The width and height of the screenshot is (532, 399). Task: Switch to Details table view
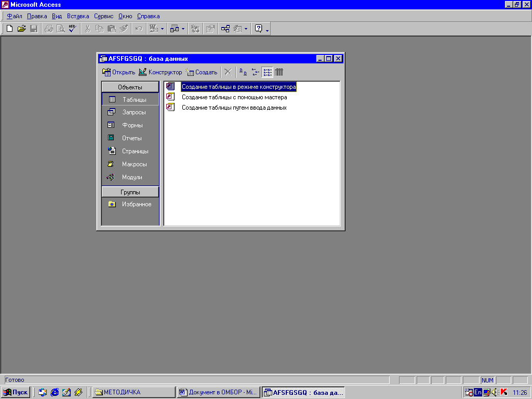tap(279, 72)
